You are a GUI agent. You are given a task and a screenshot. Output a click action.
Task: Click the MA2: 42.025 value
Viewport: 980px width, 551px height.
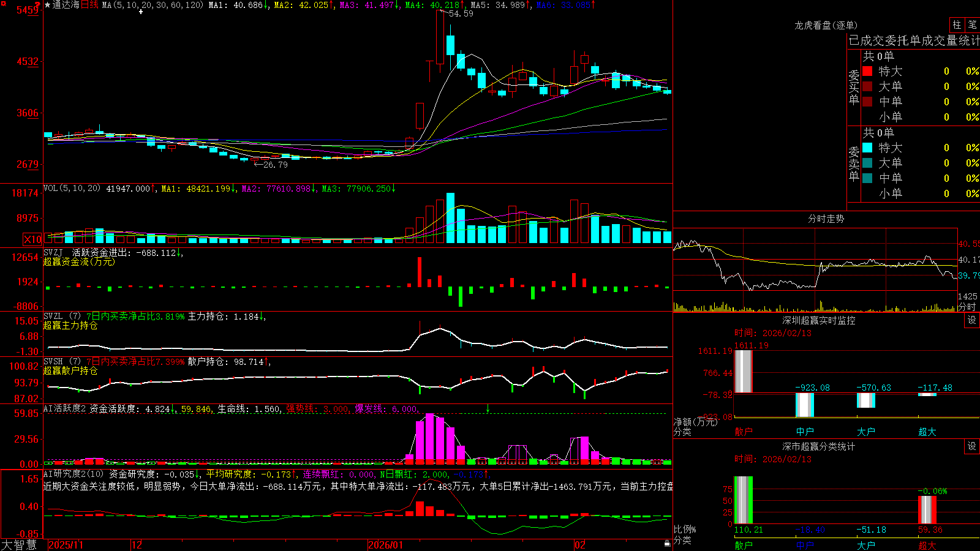301,5
